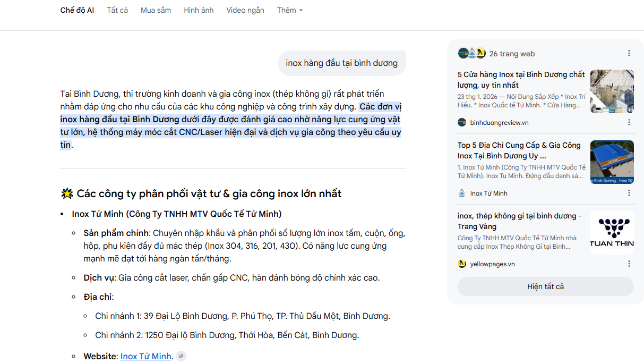Click the yellowpages.vn favicon
Screen dimensions: 644x363
click(462, 264)
